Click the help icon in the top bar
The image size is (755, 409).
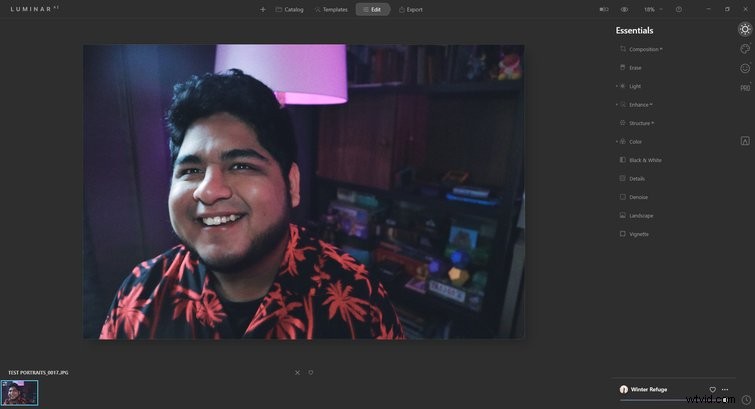[679, 10]
